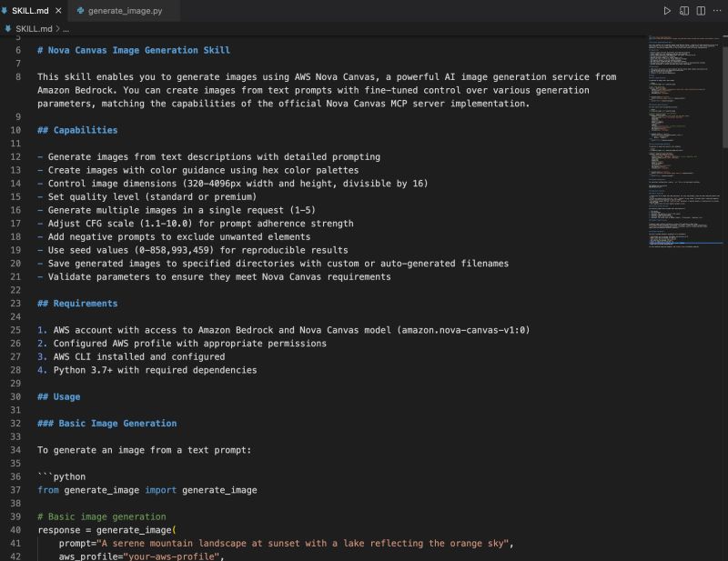Click the '```python' code fence line
This screenshot has width=728, height=561.
click(62, 476)
